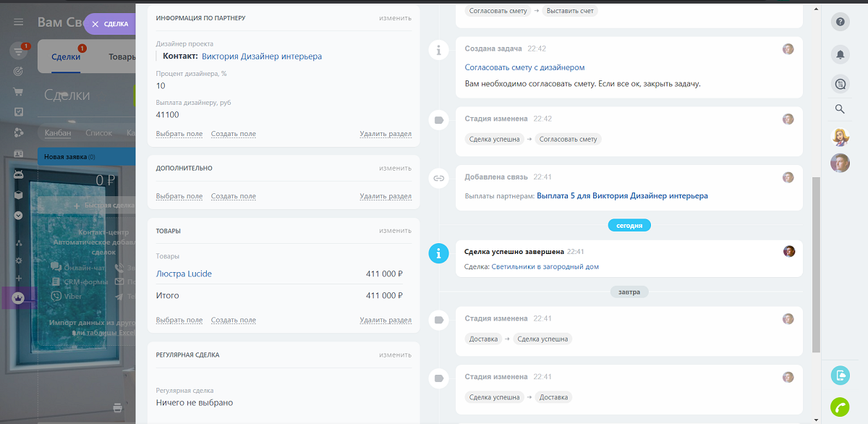This screenshot has height=424, width=868.
Task: Click the settings gear in left sidebar
Action: tap(19, 260)
